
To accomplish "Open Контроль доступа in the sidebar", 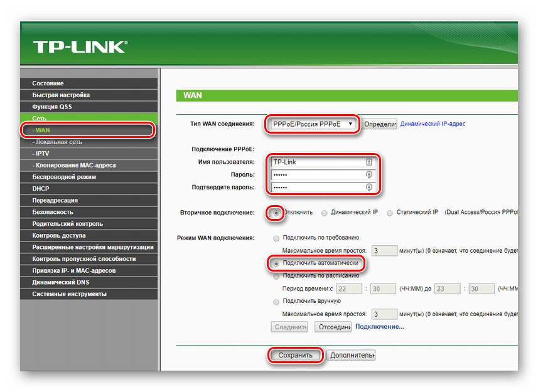I will pos(89,235).
